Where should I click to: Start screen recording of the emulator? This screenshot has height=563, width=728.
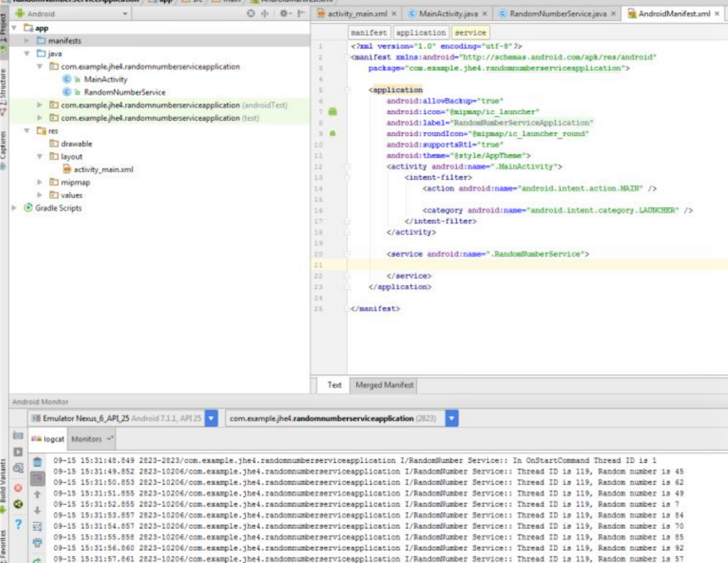[x=18, y=451]
